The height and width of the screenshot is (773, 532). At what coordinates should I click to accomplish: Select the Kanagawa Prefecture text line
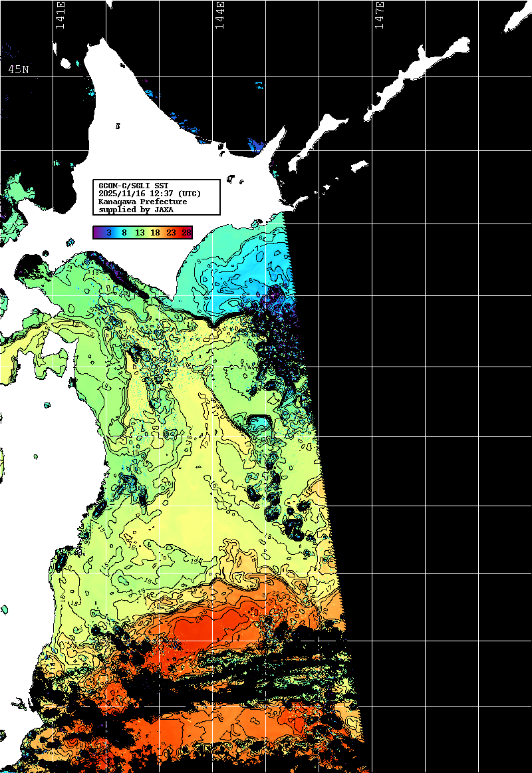[x=142, y=202]
